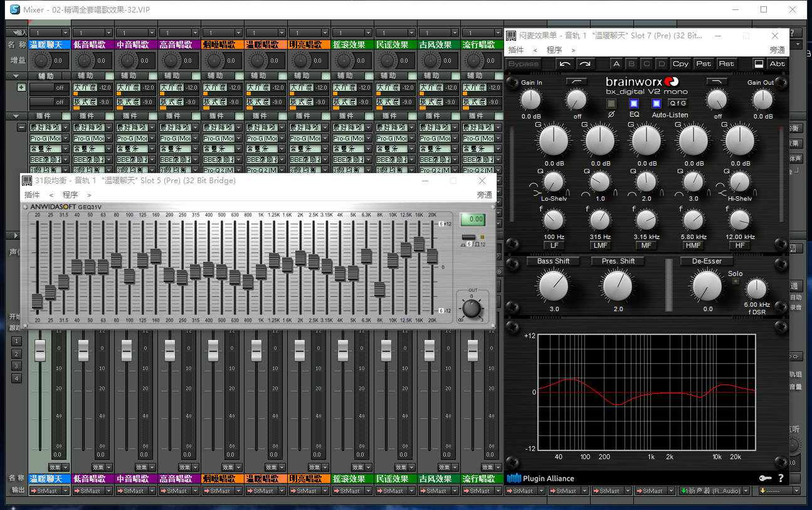Open input dropdown of 温暖聊天 channel
This screenshot has width=812, height=510.
coord(65,33)
